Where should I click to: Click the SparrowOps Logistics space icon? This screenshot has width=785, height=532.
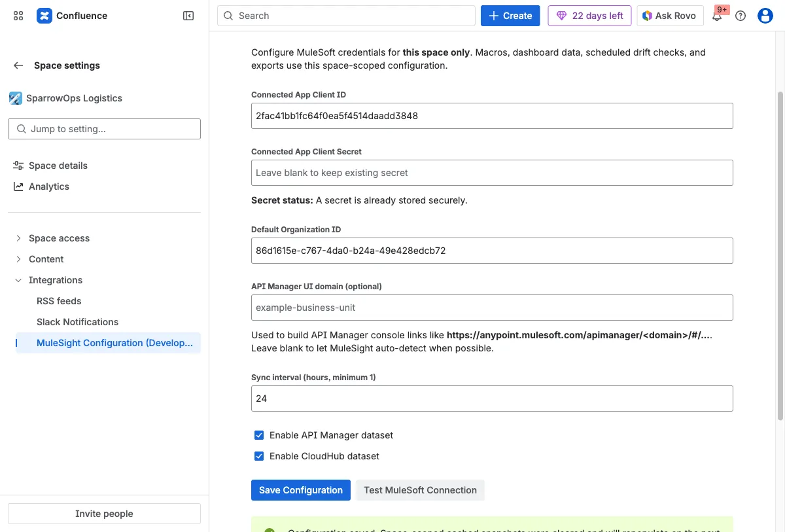pos(15,98)
